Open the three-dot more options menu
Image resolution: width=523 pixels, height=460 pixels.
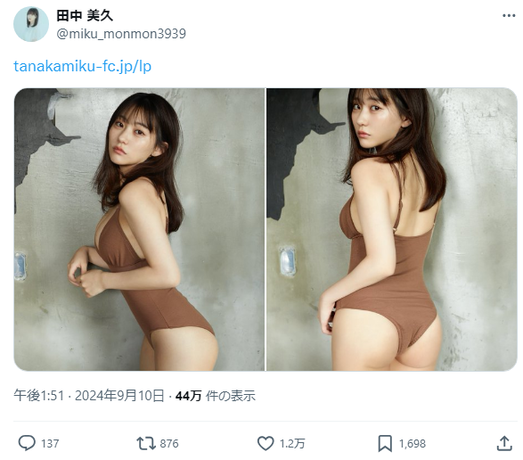(x=509, y=16)
